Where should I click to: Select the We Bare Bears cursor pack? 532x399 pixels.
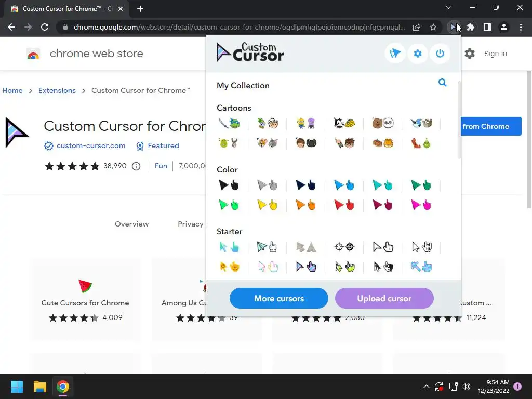383,123
